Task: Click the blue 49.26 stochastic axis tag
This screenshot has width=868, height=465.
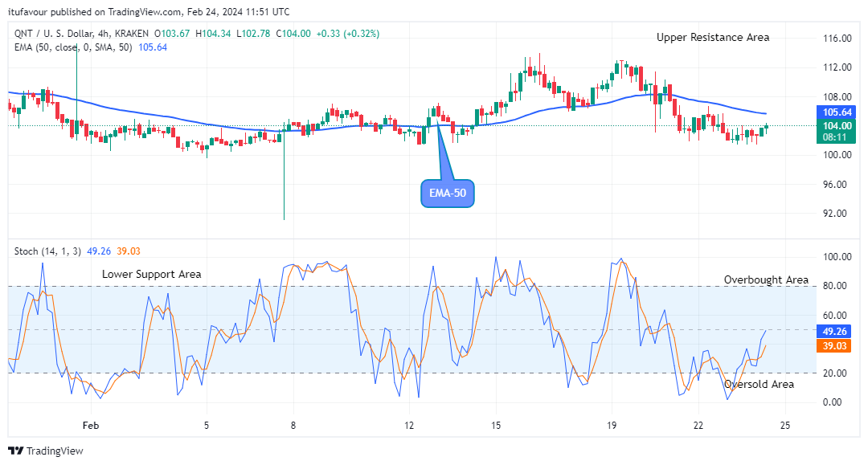Action: (x=834, y=332)
